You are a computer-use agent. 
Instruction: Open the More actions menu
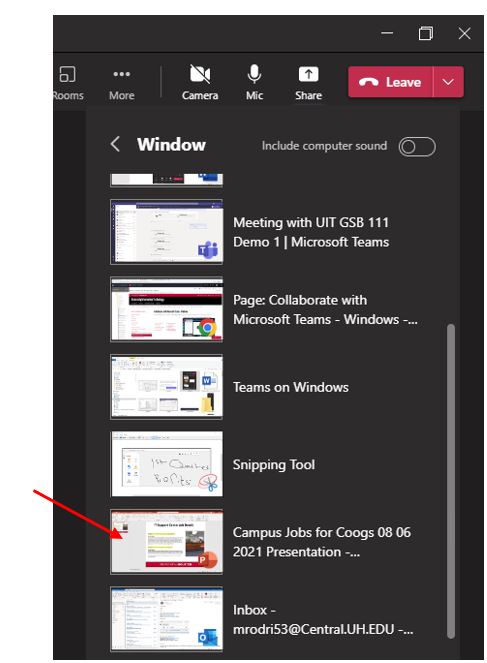click(x=121, y=82)
